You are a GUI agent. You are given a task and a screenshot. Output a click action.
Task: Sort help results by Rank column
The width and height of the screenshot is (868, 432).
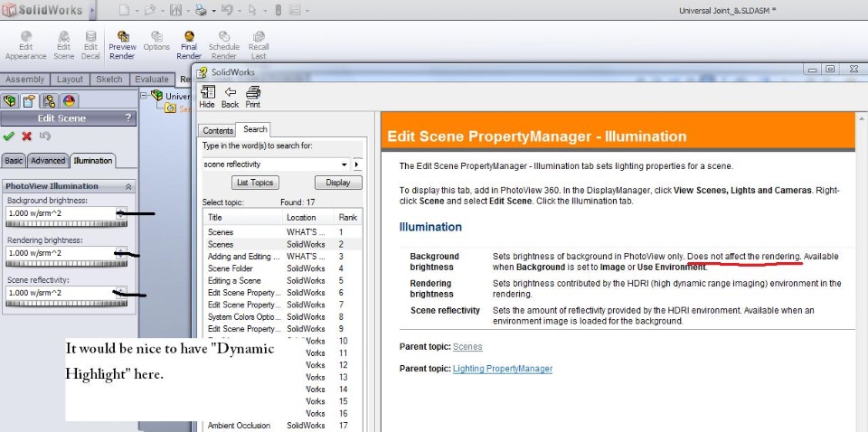tap(347, 218)
